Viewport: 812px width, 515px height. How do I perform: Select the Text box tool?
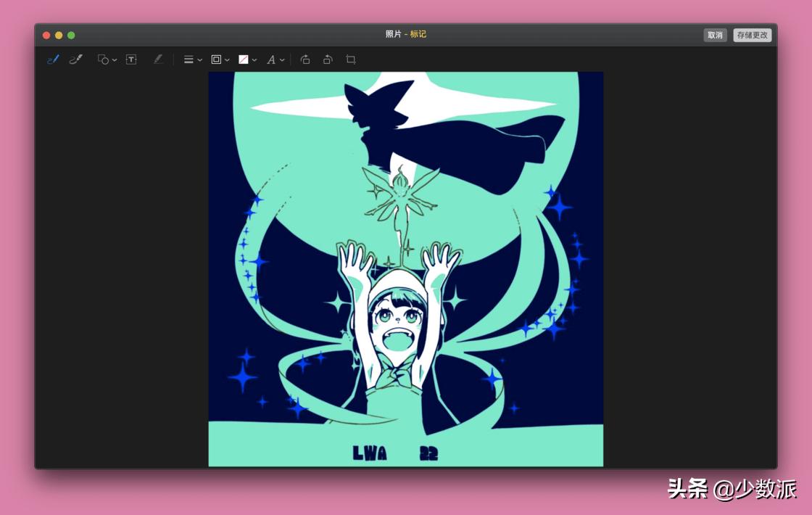[131, 59]
